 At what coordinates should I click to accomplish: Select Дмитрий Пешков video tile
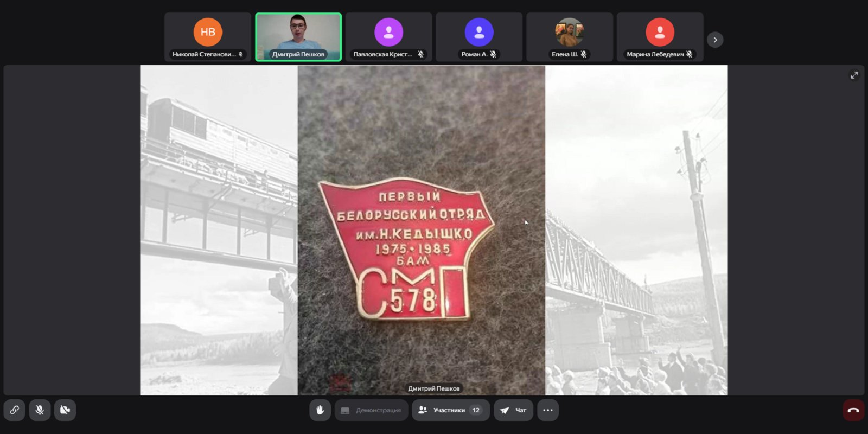298,37
